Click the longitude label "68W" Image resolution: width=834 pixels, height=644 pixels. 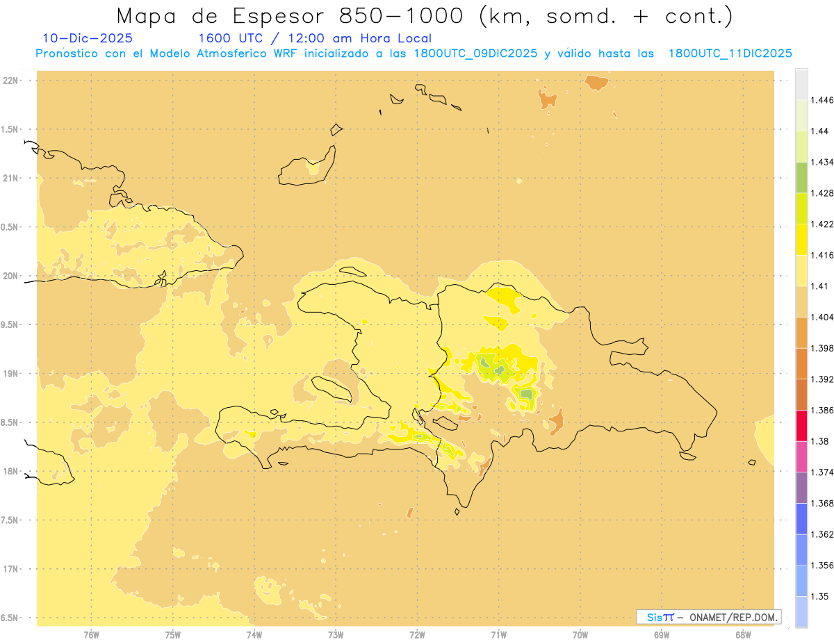(743, 634)
